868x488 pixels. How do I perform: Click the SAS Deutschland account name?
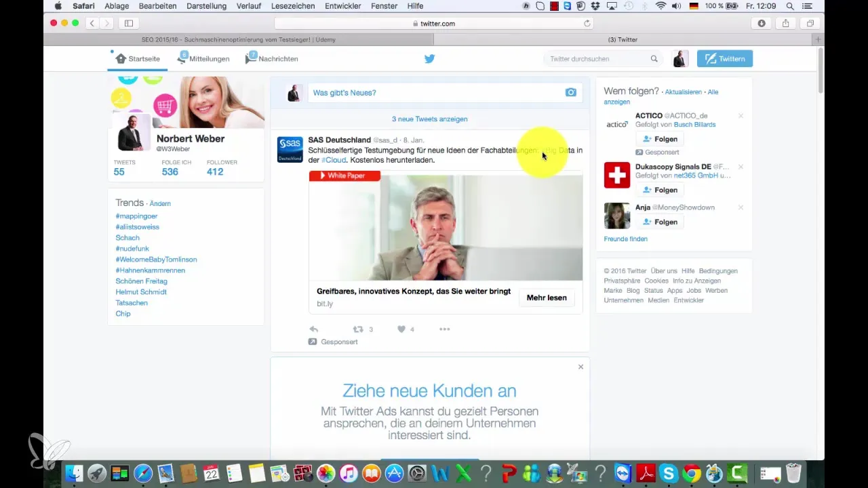[x=339, y=140]
